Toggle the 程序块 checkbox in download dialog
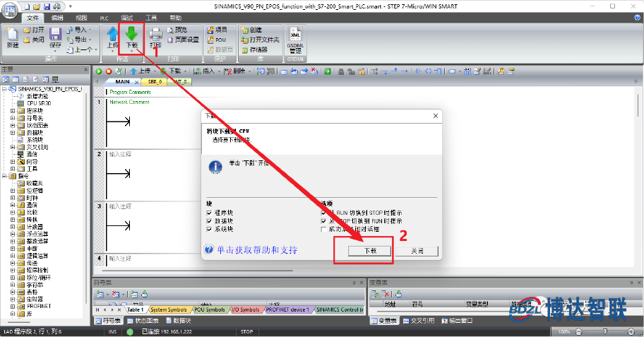Screen dimensions: 644x337 click(210, 213)
